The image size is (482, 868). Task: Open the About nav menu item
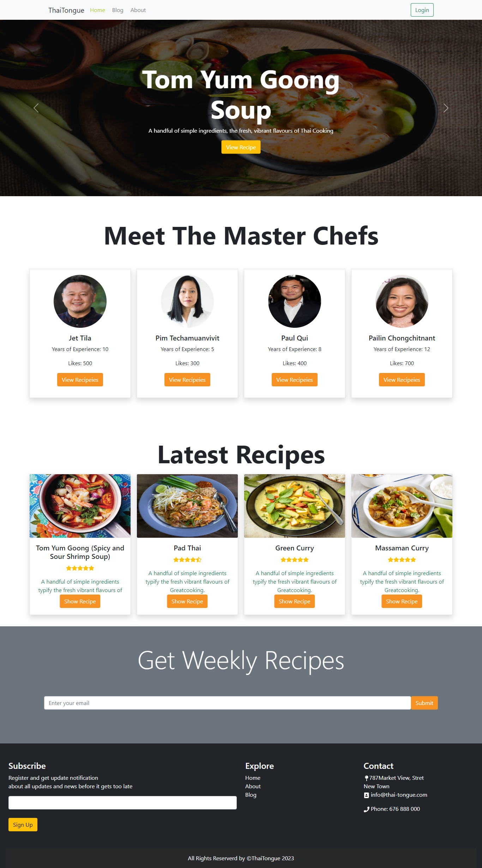[138, 10]
